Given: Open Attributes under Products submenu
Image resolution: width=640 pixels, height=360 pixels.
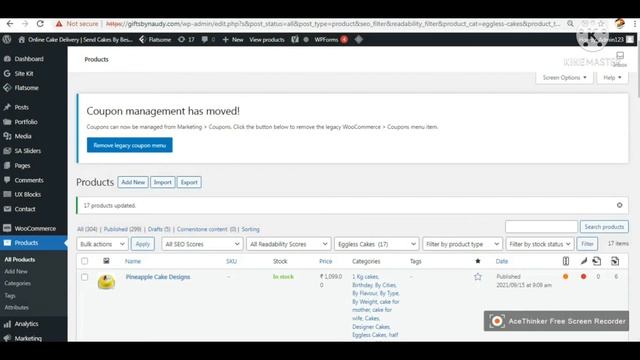Looking at the screenshot, I should point(17,307).
